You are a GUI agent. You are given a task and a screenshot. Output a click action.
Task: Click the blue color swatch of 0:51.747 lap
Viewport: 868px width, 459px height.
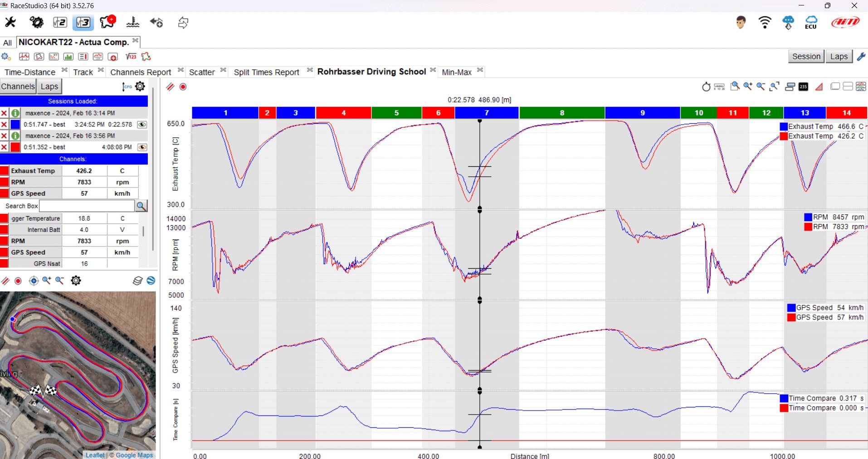15,124
